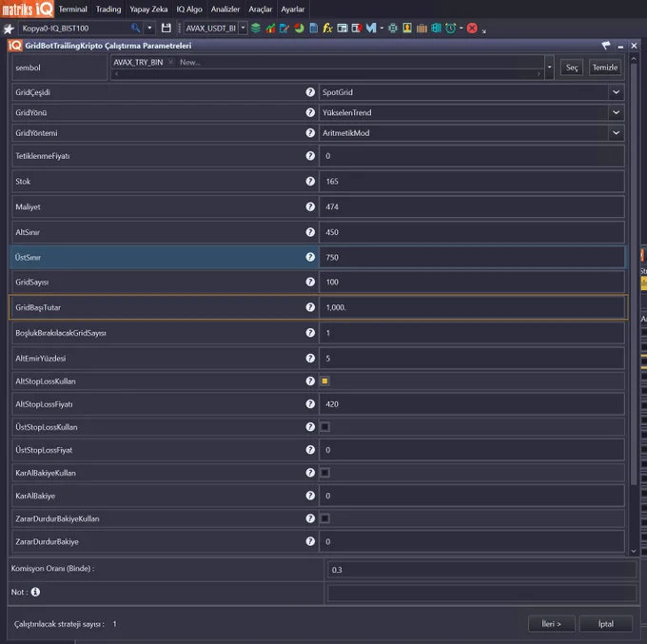Click the teal processor chip toolbar icon
Viewport: 647px width, 644px height.
pos(393,28)
